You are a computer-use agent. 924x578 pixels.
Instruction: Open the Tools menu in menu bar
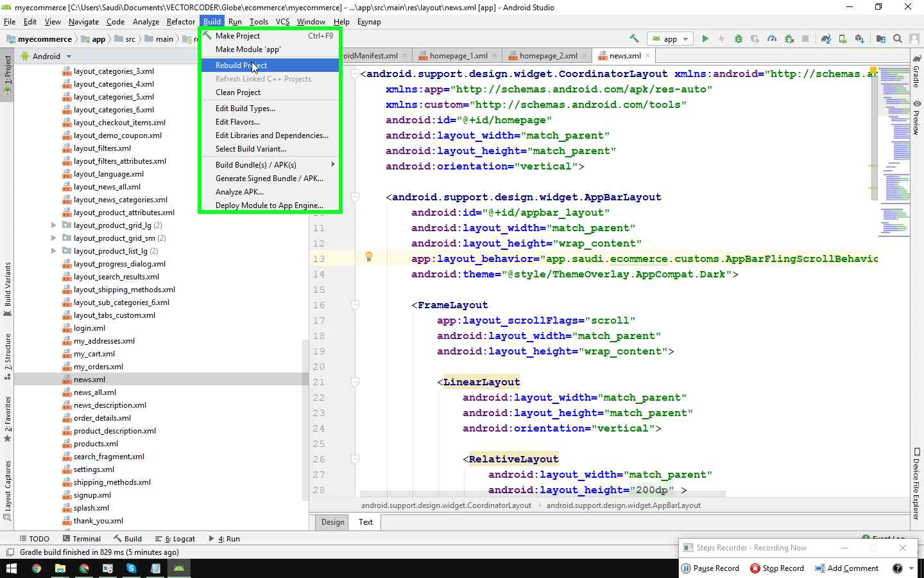tap(259, 22)
